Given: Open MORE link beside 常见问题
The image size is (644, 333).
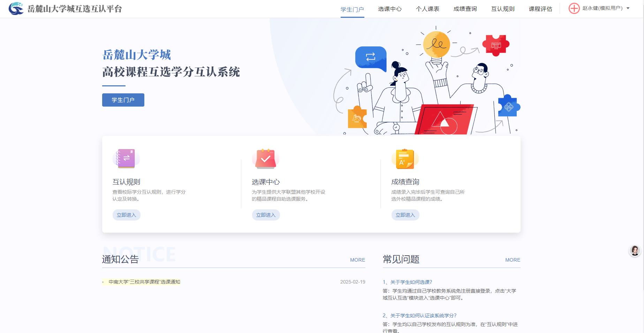Looking at the screenshot, I should (513, 260).
